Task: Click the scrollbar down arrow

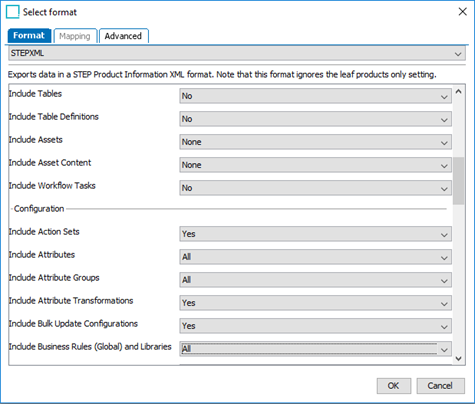Action: click(459, 359)
